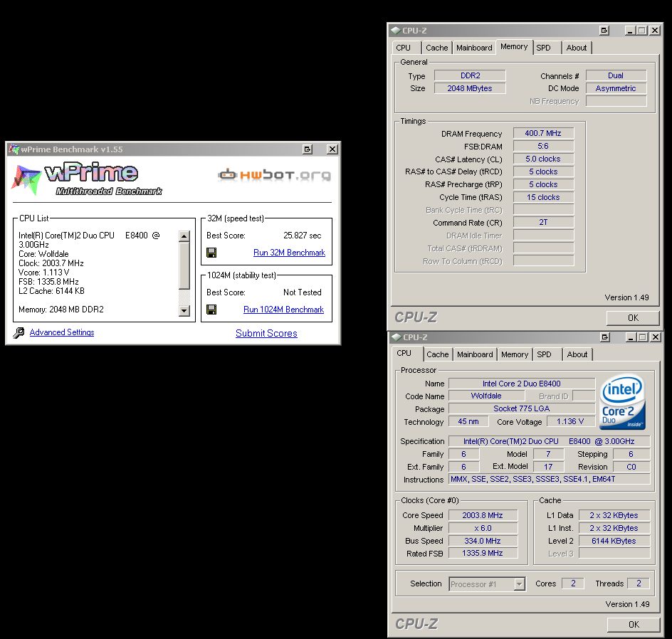The width and height of the screenshot is (672, 639).
Task: Click Technology value 45 nm
Action: click(x=468, y=421)
